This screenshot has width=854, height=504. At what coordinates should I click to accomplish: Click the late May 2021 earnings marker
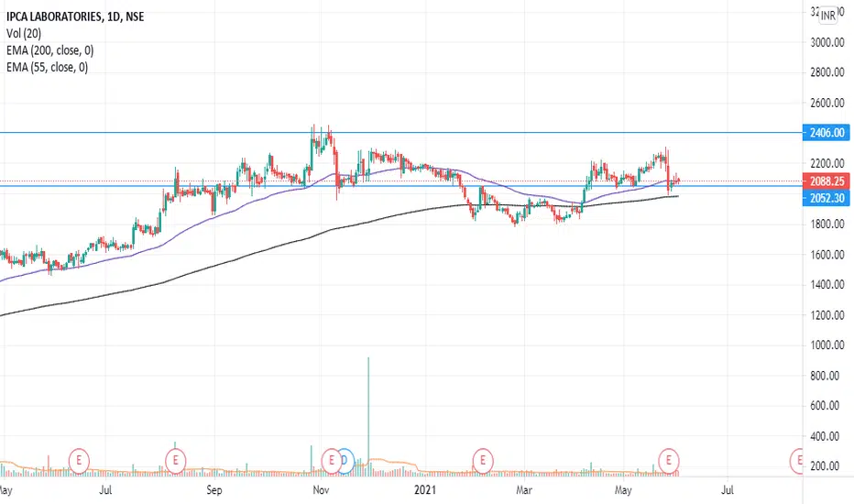pyautogui.click(x=668, y=460)
